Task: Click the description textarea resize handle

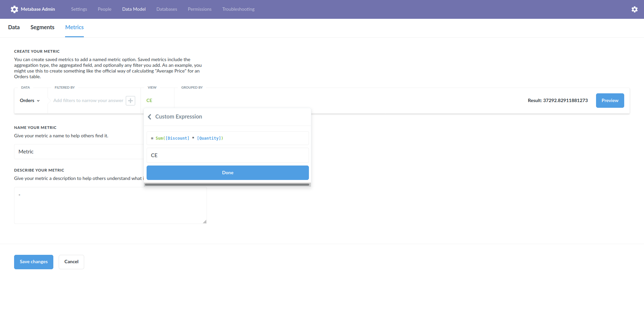Action: (205, 222)
